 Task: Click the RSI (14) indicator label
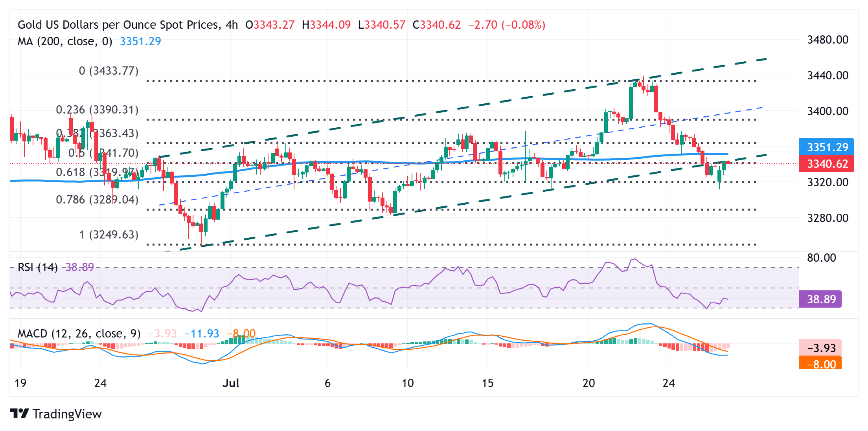[x=38, y=268]
